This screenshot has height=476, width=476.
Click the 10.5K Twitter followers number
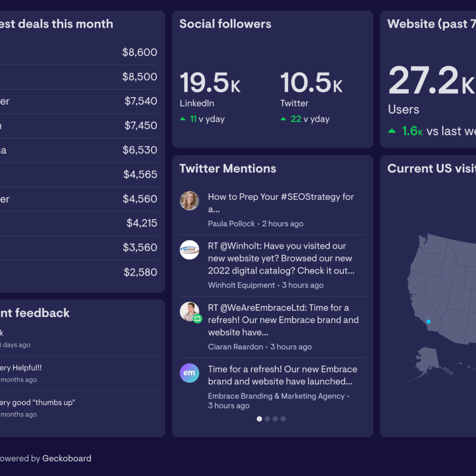pos(311,83)
